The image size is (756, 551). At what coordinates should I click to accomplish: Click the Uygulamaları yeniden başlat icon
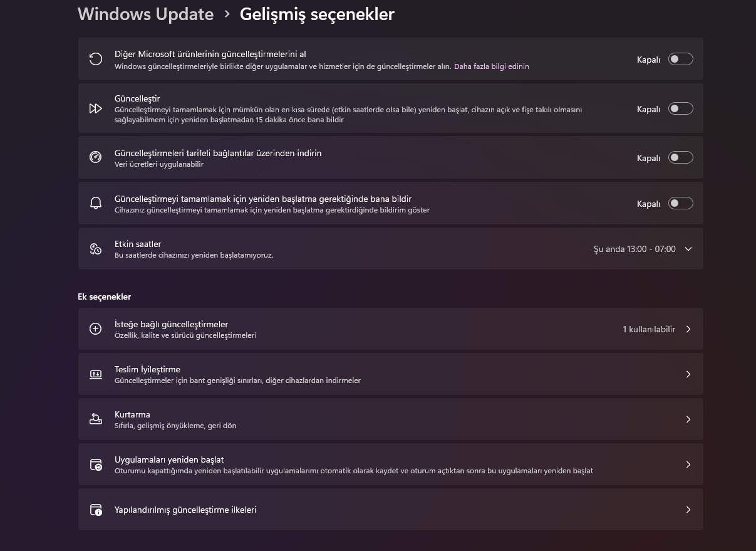[95, 464]
